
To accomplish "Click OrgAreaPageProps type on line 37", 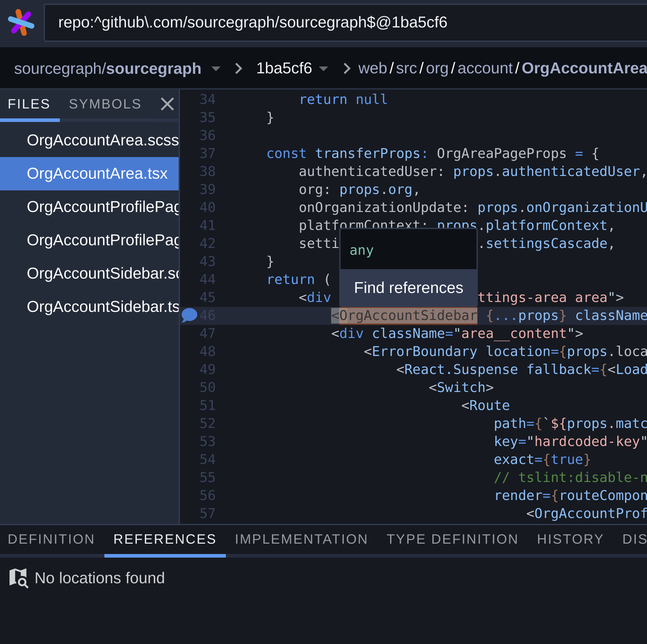I will [502, 153].
